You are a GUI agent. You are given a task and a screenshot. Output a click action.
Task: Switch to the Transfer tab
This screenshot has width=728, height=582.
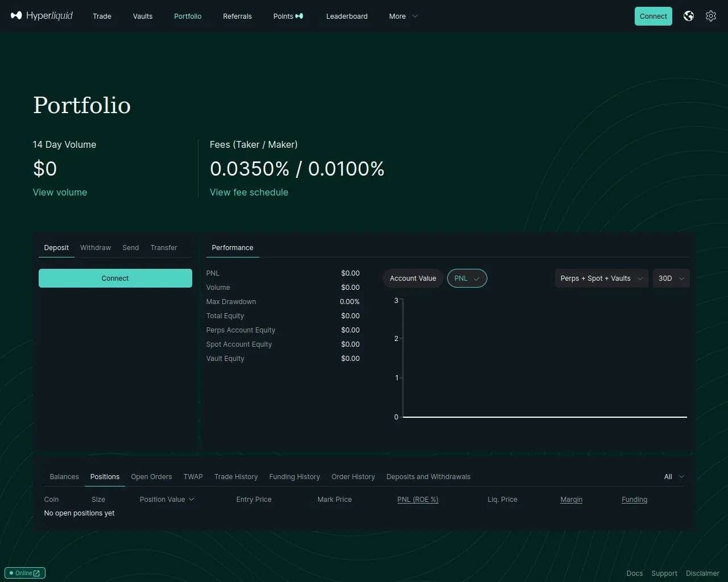164,248
